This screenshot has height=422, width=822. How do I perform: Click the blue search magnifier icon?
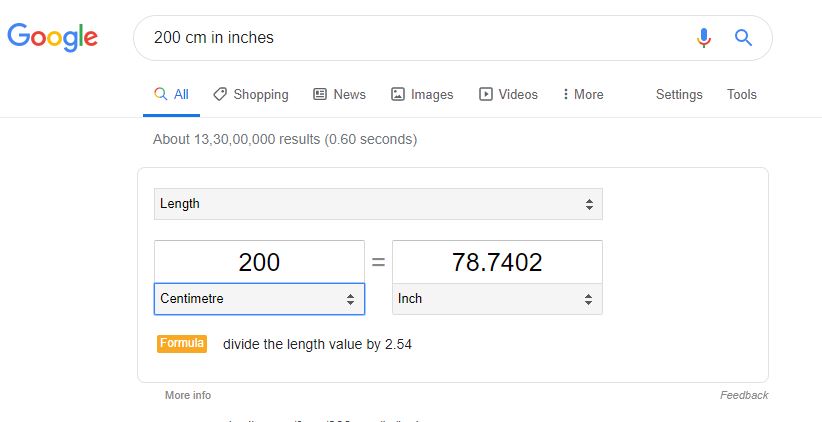click(x=743, y=38)
